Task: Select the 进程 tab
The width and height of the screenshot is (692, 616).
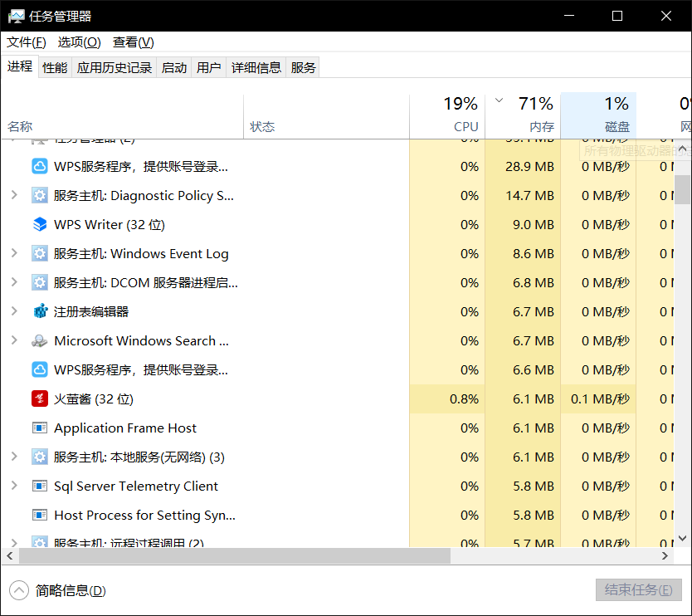Action: pyautogui.click(x=20, y=66)
